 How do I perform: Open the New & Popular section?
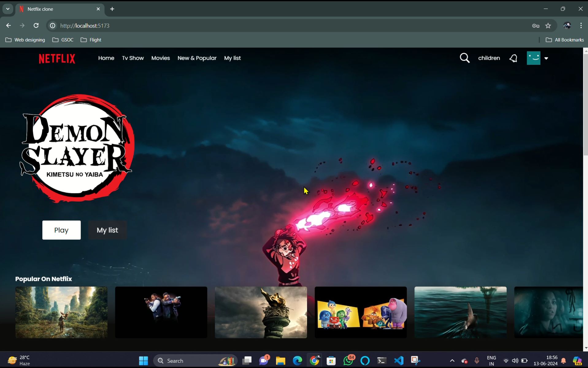197,58
